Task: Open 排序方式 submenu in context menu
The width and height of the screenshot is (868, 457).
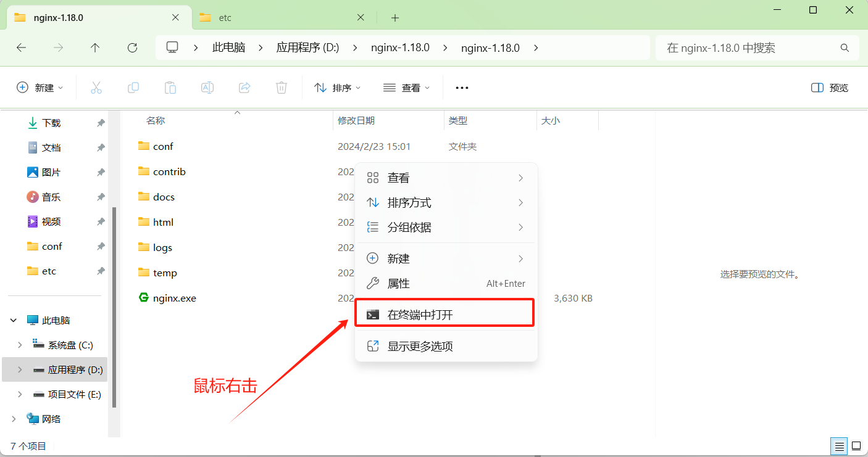Action: pos(446,202)
